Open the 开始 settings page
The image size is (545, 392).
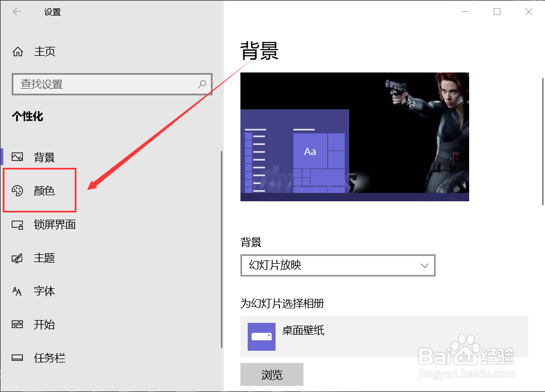pos(111,324)
